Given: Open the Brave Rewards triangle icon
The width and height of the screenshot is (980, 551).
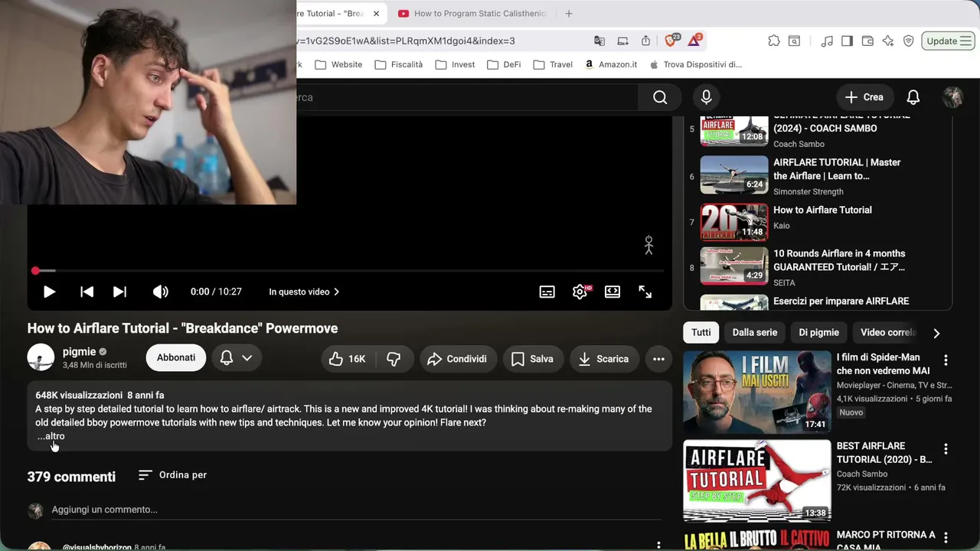Looking at the screenshot, I should (x=694, y=41).
